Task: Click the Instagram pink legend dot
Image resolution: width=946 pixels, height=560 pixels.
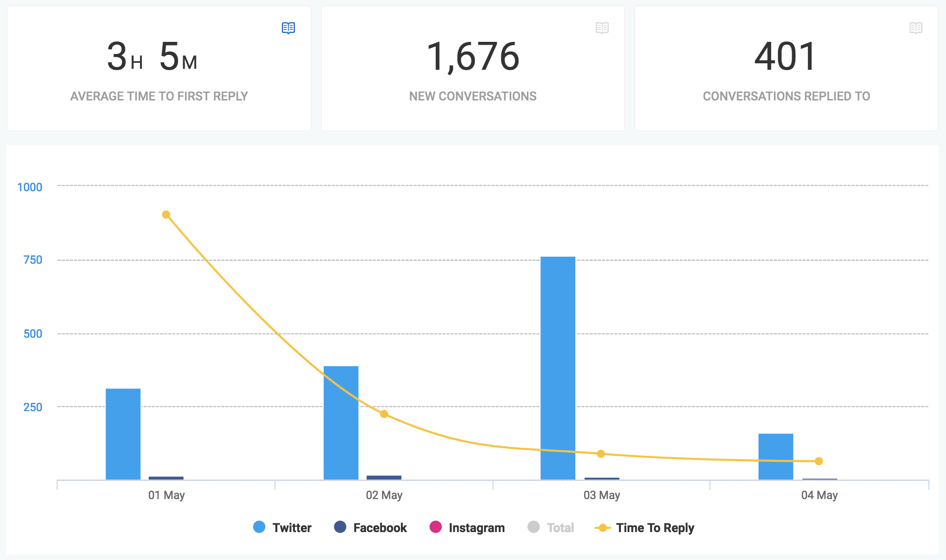Action: (435, 527)
